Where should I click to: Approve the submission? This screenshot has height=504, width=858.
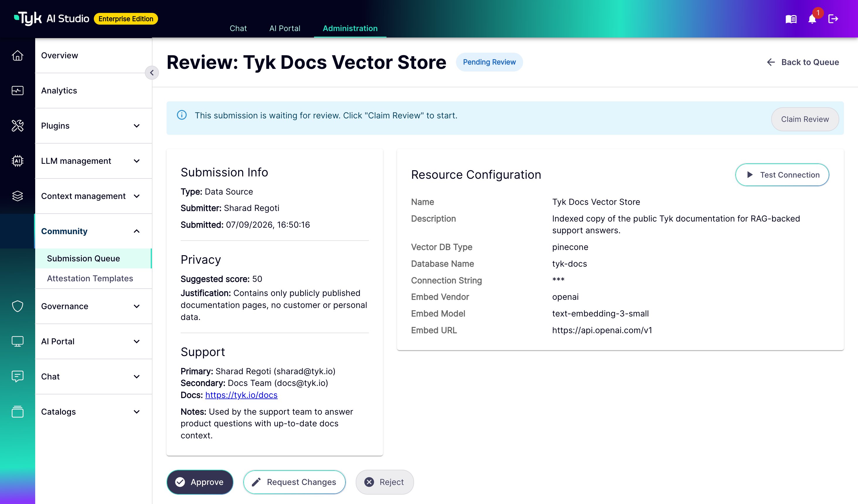pos(200,482)
